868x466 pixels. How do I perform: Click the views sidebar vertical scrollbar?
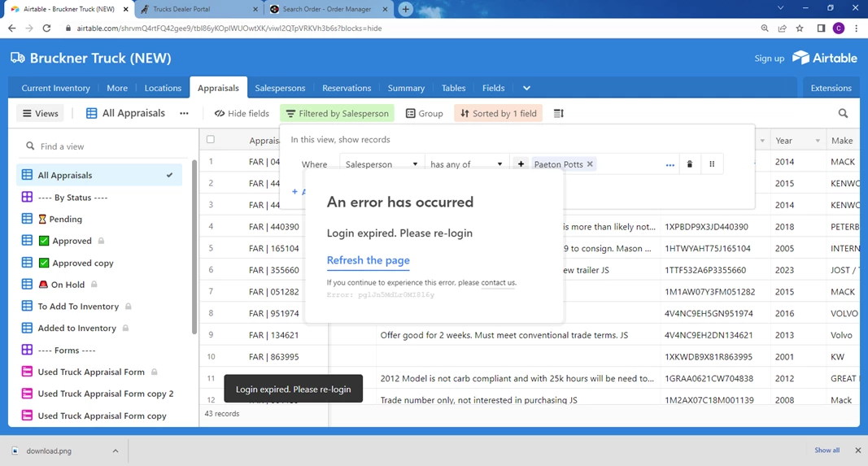(194, 247)
